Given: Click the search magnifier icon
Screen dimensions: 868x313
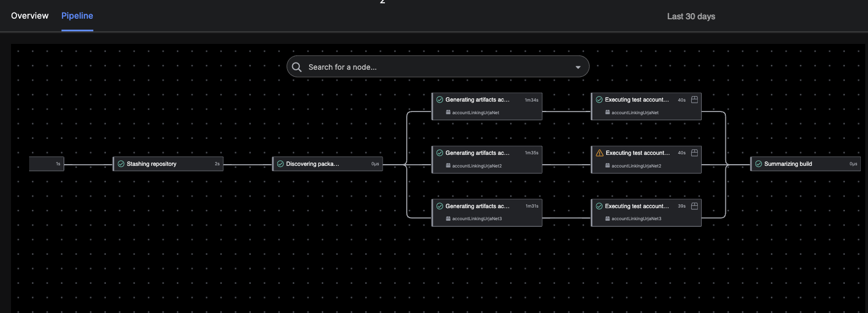Looking at the screenshot, I should click(x=297, y=67).
